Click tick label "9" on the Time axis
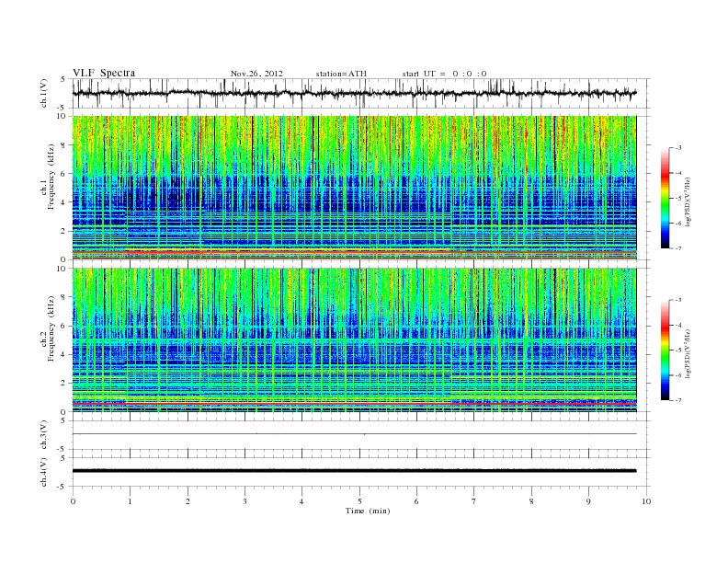The height and width of the screenshot is (563, 728). 588,501
